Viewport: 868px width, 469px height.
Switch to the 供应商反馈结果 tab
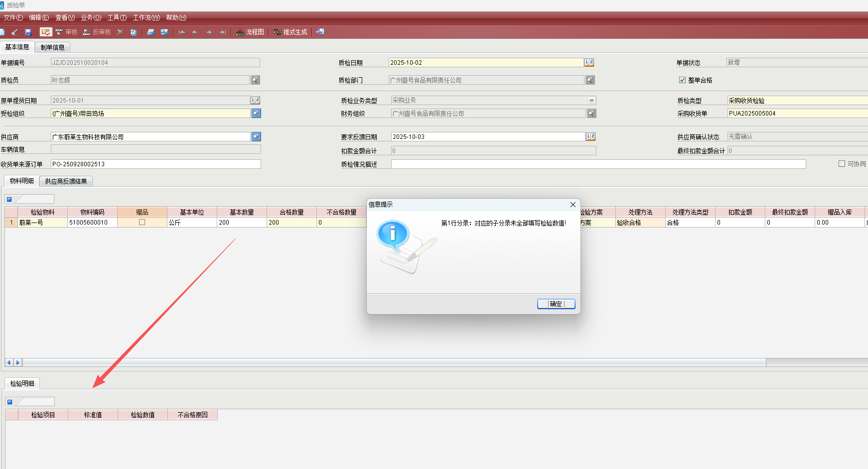[x=66, y=181]
